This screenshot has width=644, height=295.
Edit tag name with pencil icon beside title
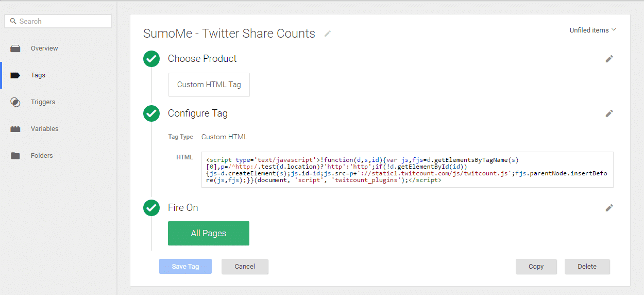click(x=328, y=34)
